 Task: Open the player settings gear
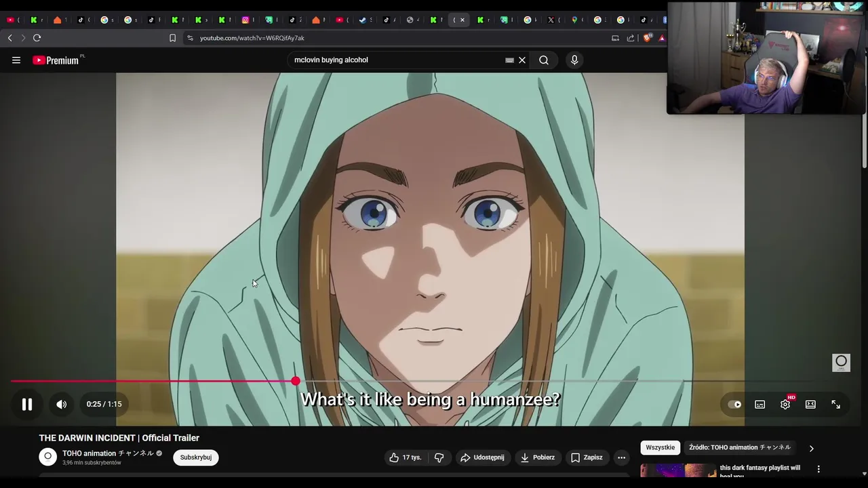tap(785, 405)
